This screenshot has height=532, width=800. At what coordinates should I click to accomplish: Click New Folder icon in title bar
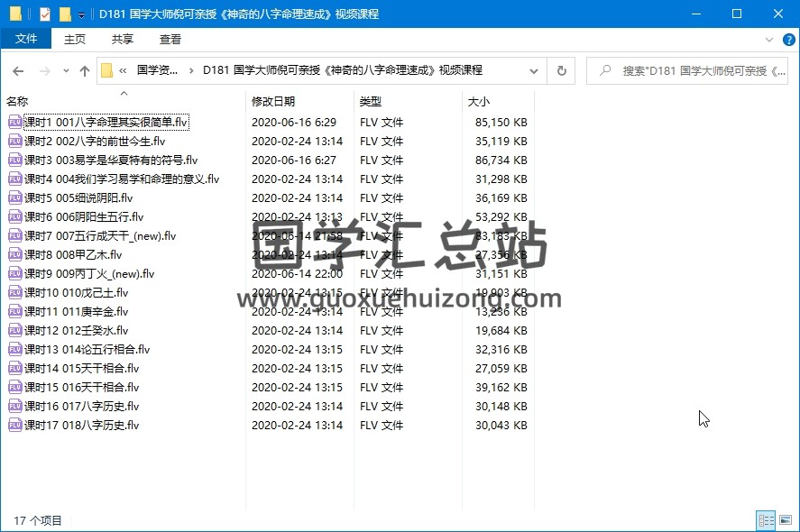tap(65, 14)
